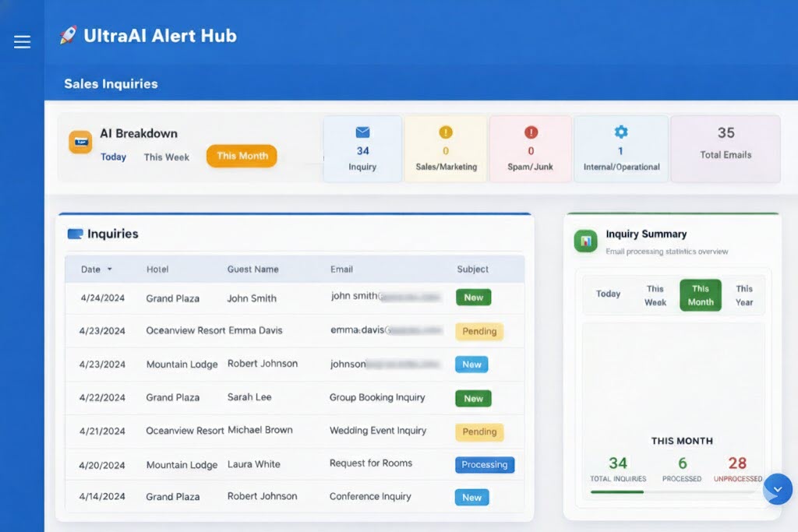Click New badge in Conference Inquiry row
The height and width of the screenshot is (532, 798).
(x=471, y=498)
